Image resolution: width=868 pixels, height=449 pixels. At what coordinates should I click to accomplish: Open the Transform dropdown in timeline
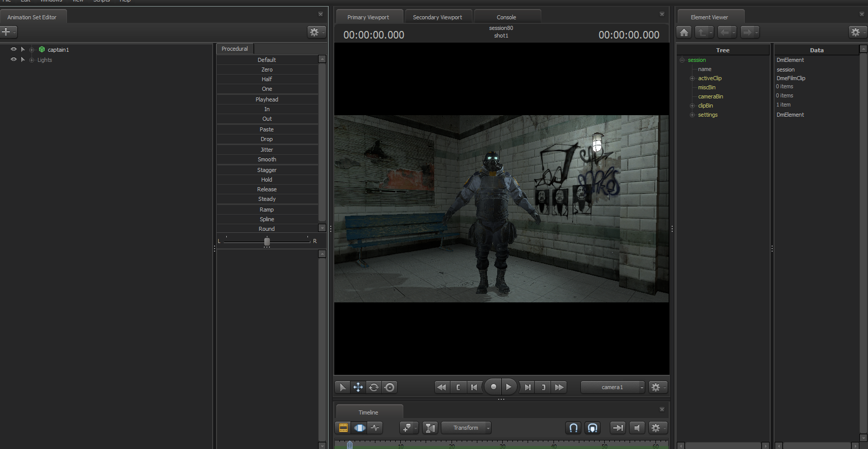(x=466, y=428)
